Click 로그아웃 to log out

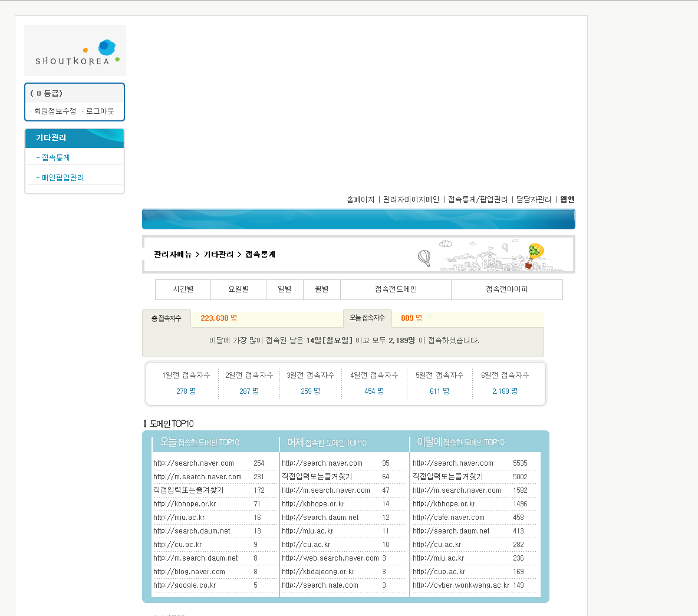click(x=100, y=111)
